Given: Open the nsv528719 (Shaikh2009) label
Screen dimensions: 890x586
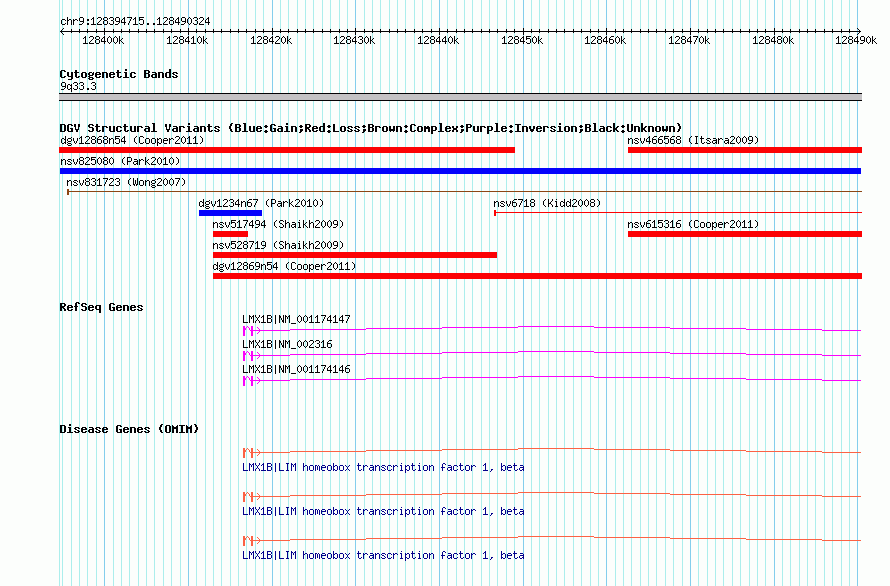Looking at the screenshot, I should [278, 245].
